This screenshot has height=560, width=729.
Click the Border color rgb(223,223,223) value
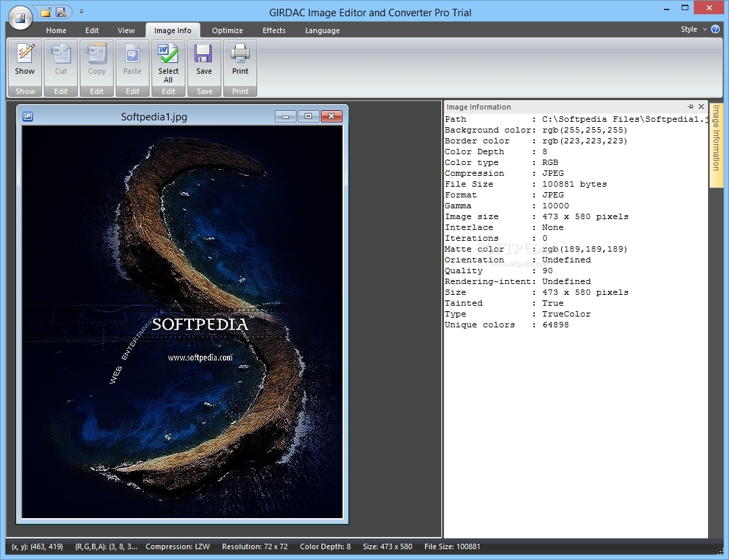pos(584,141)
